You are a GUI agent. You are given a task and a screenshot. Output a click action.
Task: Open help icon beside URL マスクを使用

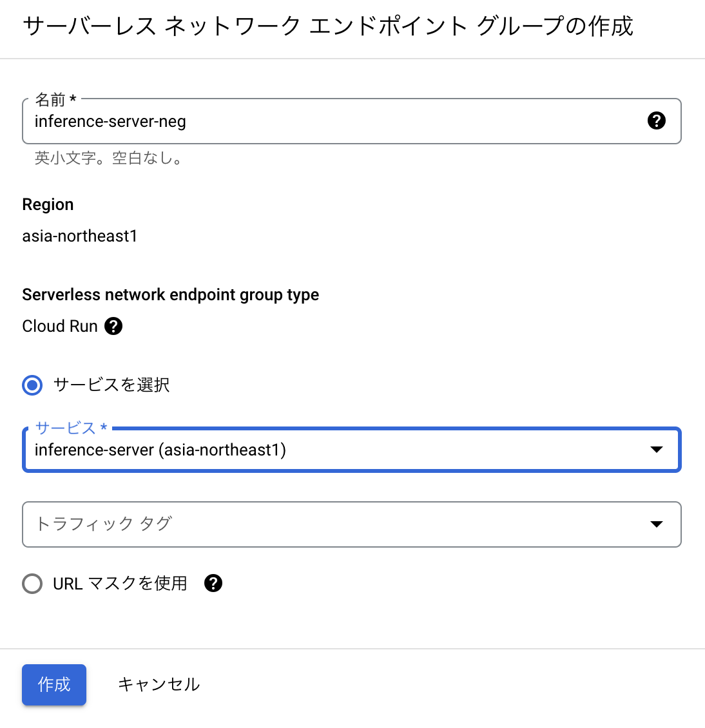click(x=213, y=583)
